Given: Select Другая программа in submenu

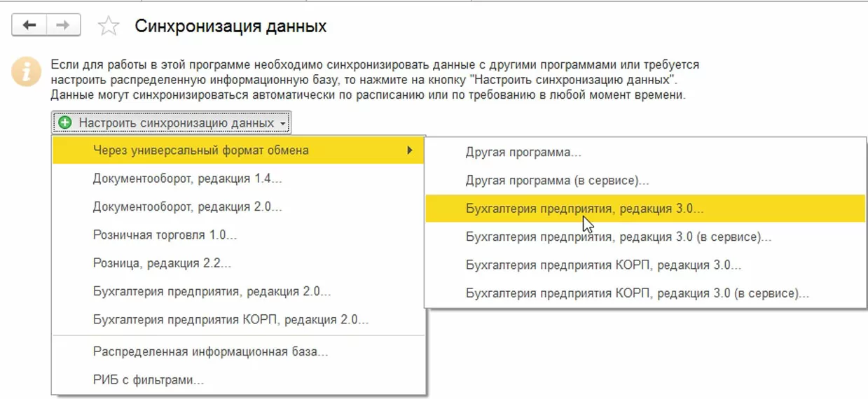Looking at the screenshot, I should (645, 152).
